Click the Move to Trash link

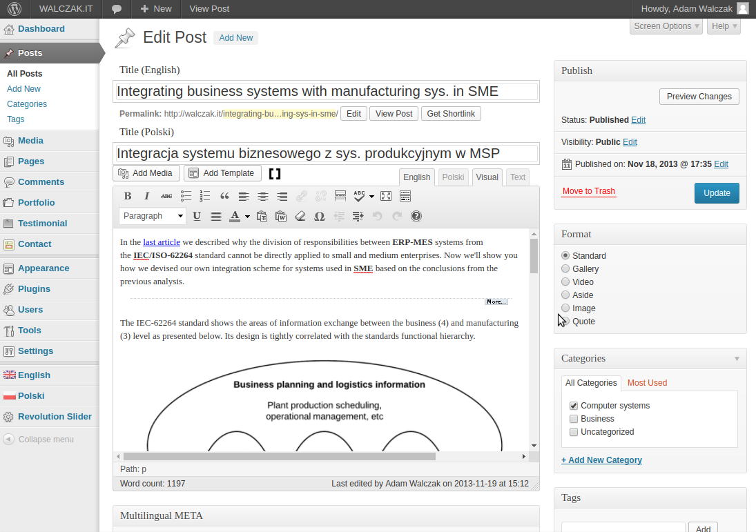pyautogui.click(x=588, y=191)
